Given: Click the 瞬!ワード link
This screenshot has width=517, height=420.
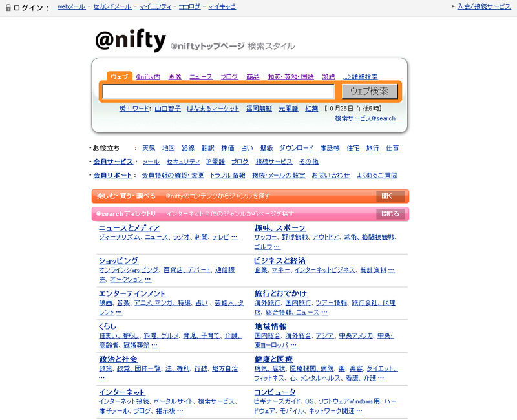Looking at the screenshot, I should [x=134, y=109].
